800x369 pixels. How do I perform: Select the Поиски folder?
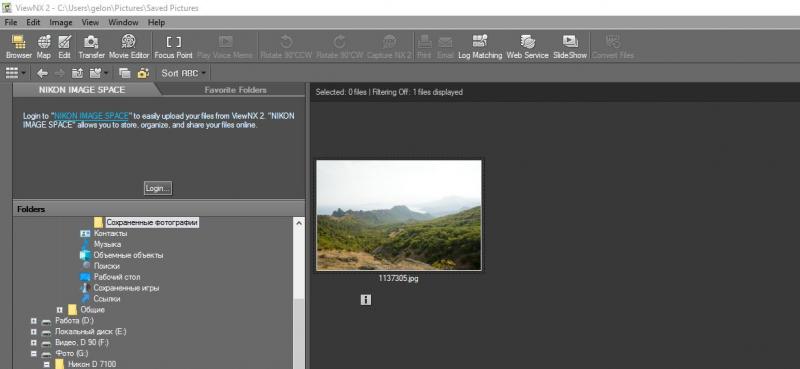[x=107, y=266]
